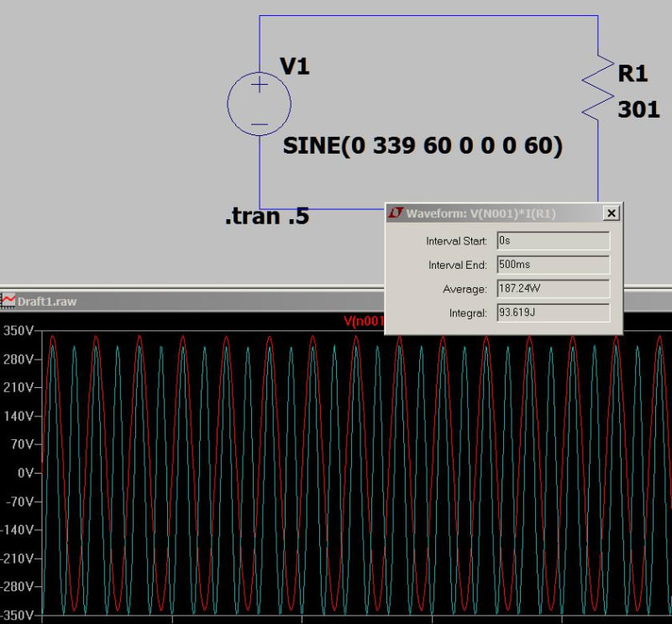
Task: Click the 210V axis label
Action: [x=18, y=387]
